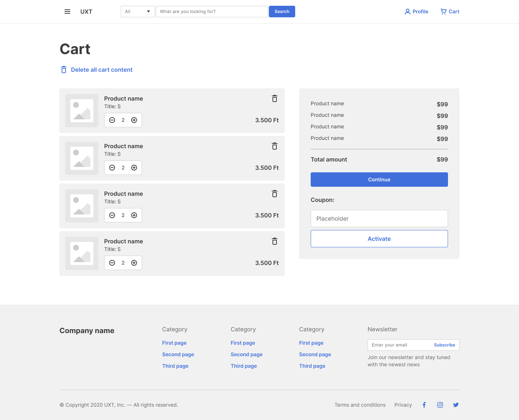
Task: Open Third page under the third footer Category
Action: (x=312, y=366)
